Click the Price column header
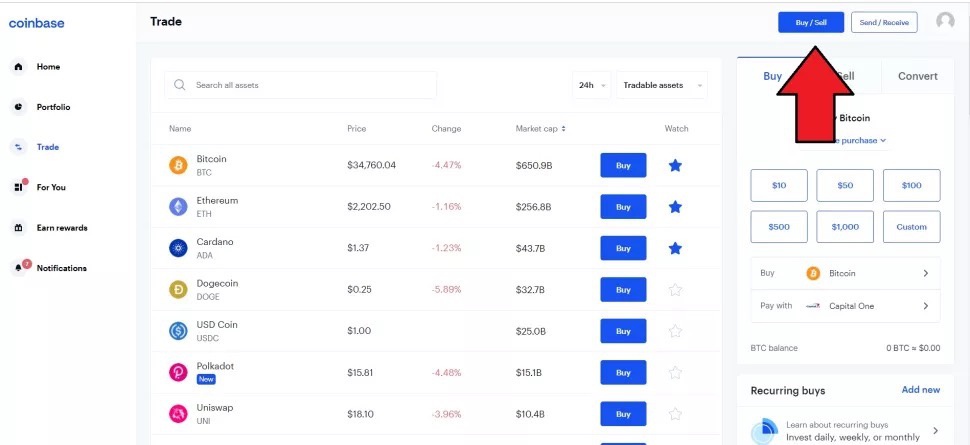 [356, 129]
